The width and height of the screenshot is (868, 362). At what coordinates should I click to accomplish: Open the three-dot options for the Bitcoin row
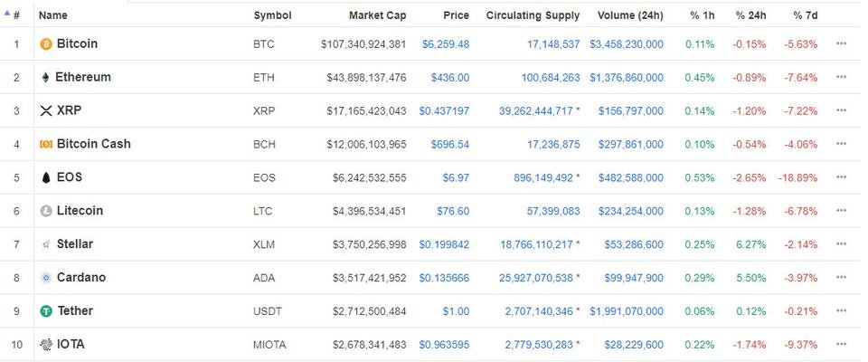point(841,43)
